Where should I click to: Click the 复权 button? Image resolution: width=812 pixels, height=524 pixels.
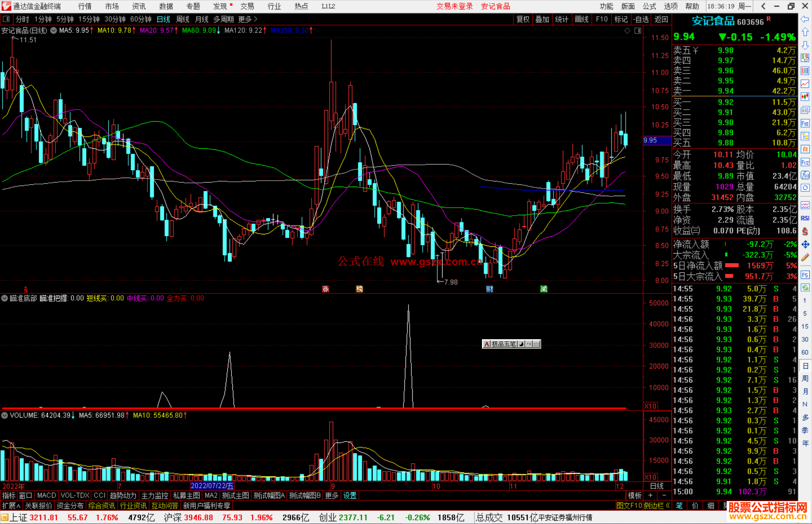click(x=523, y=19)
